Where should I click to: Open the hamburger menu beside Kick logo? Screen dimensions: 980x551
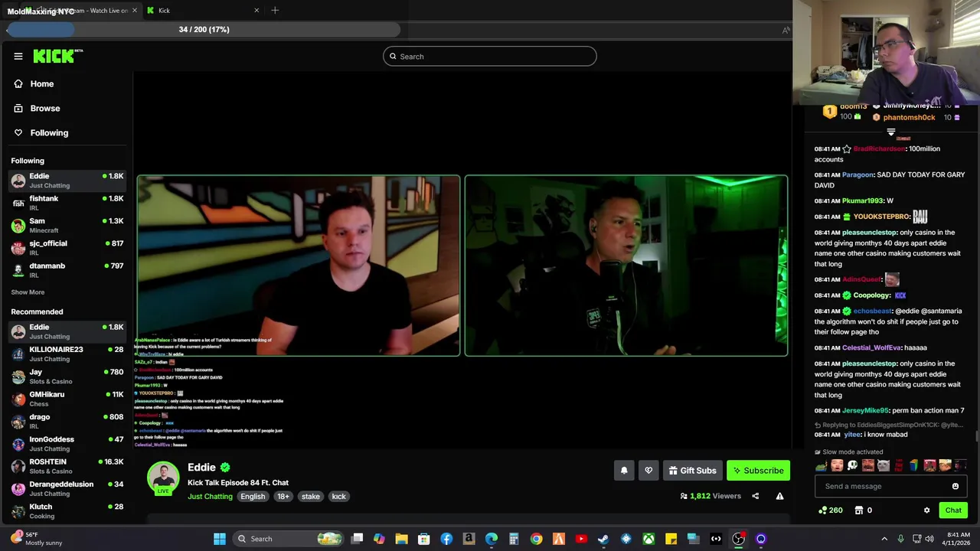[18, 56]
